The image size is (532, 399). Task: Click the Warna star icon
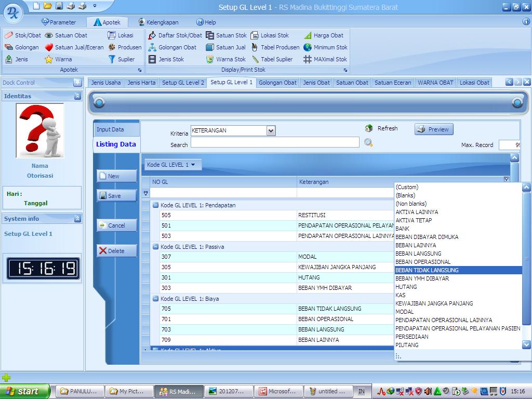49,59
